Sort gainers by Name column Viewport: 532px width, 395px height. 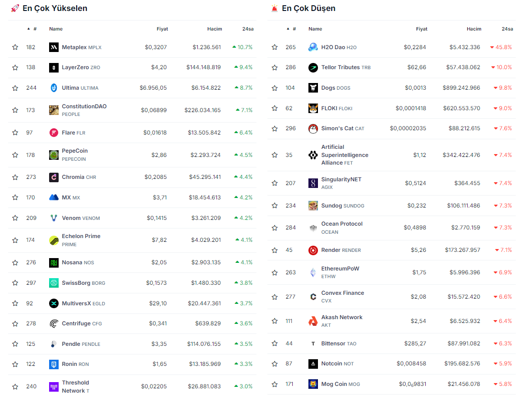pyautogui.click(x=56, y=29)
